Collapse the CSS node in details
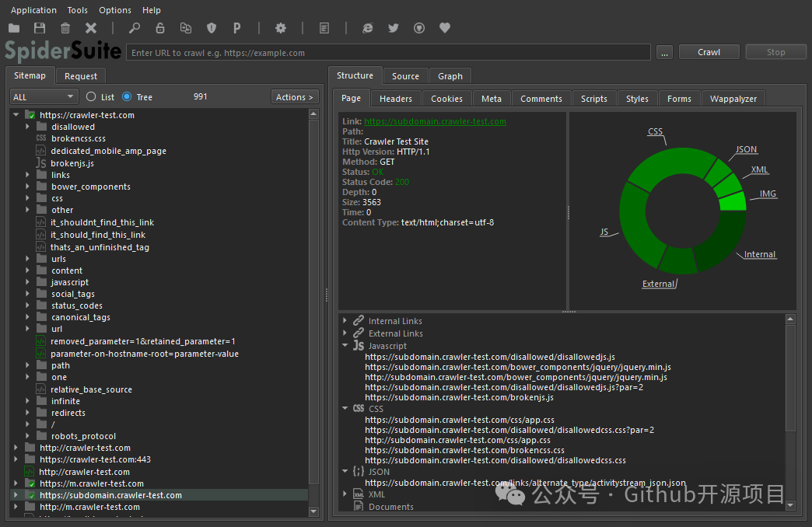Viewport: 812px width, 527px height. click(345, 408)
